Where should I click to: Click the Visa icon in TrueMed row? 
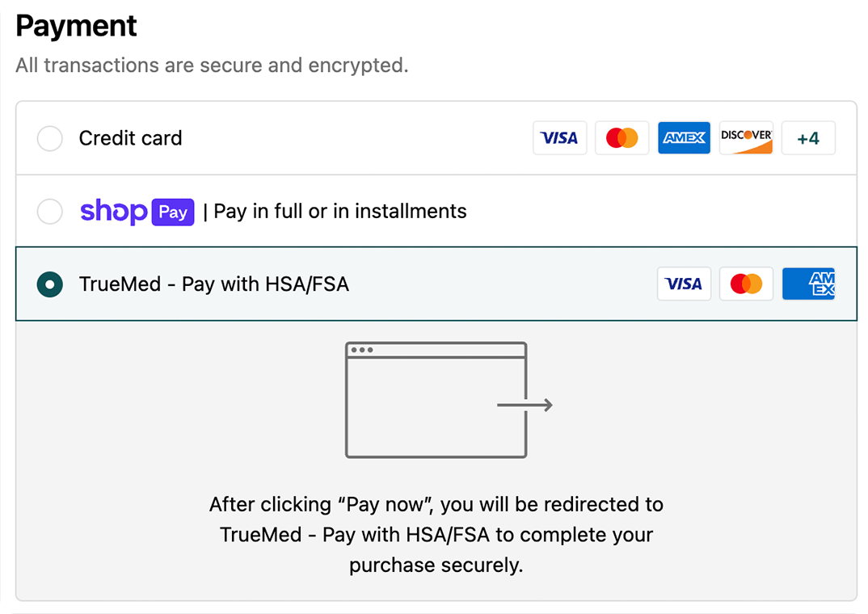684,284
